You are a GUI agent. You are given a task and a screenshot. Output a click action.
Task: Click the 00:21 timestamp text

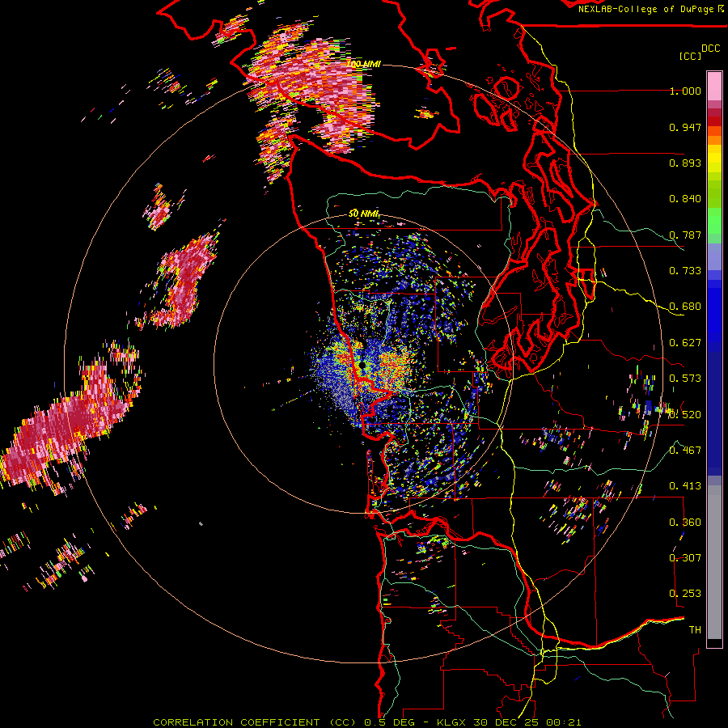tap(564, 722)
